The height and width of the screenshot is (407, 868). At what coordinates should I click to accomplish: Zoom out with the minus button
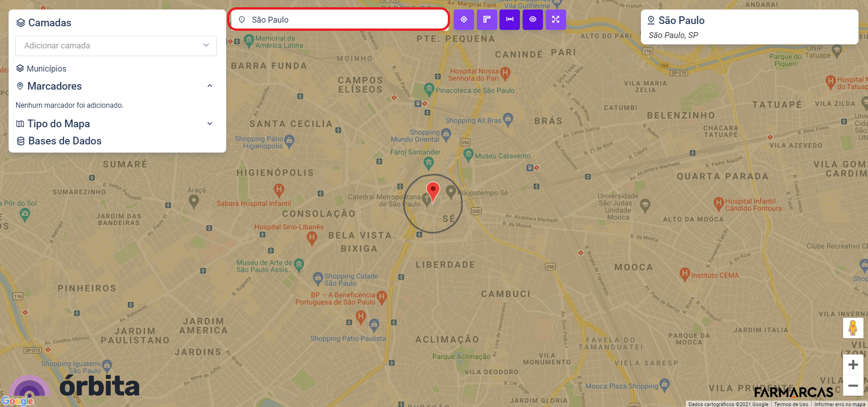[853, 386]
